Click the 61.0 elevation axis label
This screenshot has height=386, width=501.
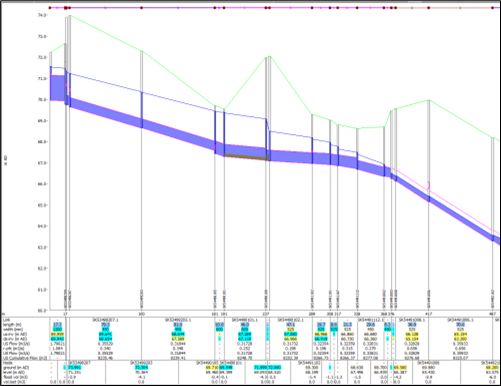pyautogui.click(x=42, y=289)
